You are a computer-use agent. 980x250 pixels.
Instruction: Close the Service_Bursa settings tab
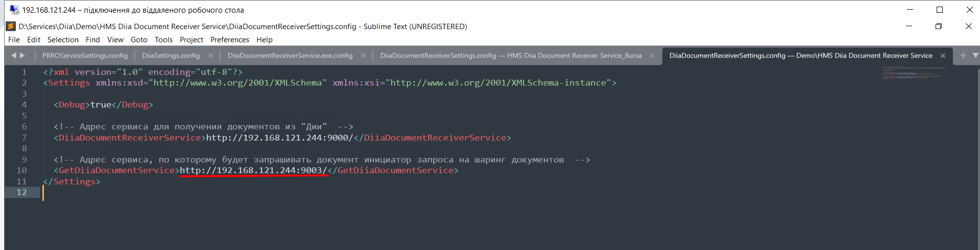(x=652, y=56)
